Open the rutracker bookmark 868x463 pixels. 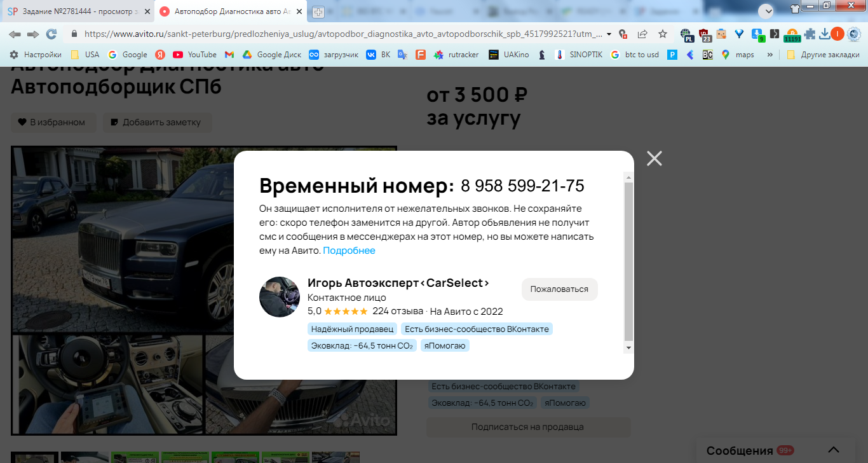click(456, 55)
